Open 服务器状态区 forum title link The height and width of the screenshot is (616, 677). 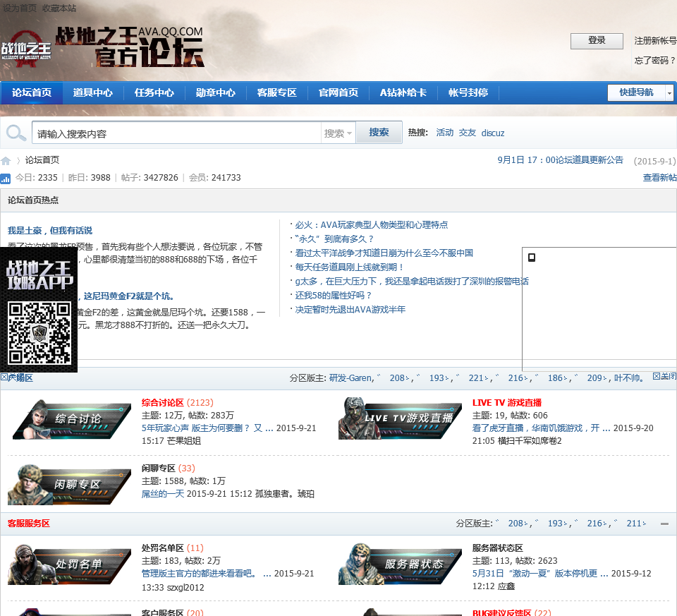(497, 548)
